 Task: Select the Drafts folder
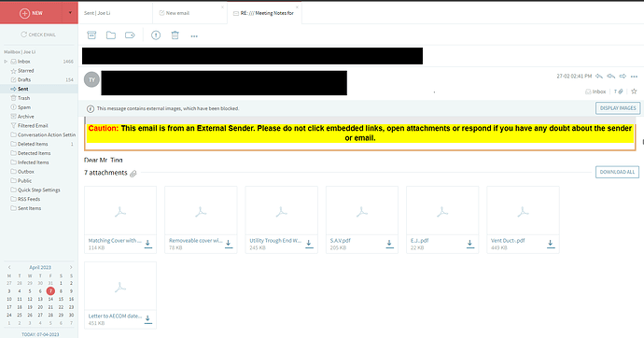(x=24, y=79)
